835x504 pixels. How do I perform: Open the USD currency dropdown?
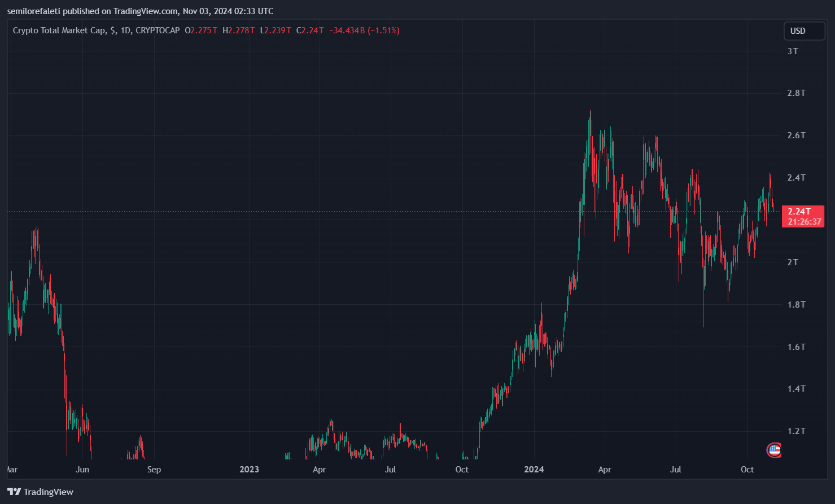coord(804,31)
